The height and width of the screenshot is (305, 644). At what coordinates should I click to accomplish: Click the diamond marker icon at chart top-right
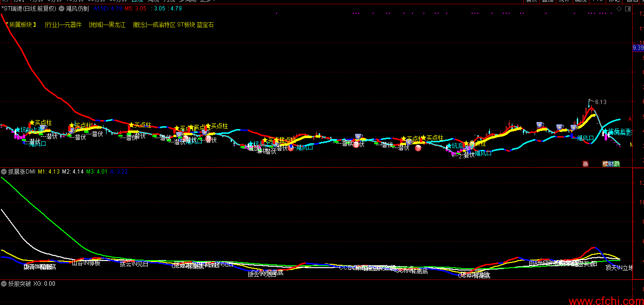(618, 9)
